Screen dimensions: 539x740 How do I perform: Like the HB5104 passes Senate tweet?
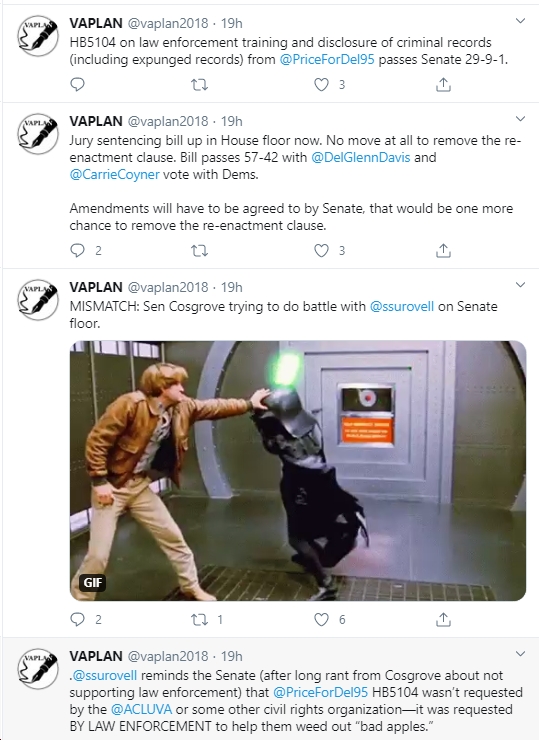click(321, 84)
